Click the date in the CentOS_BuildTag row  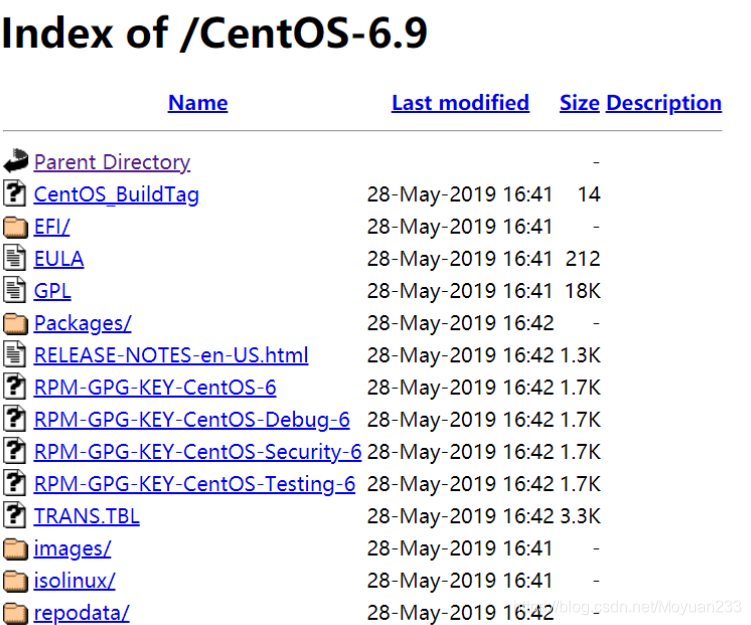tap(460, 194)
